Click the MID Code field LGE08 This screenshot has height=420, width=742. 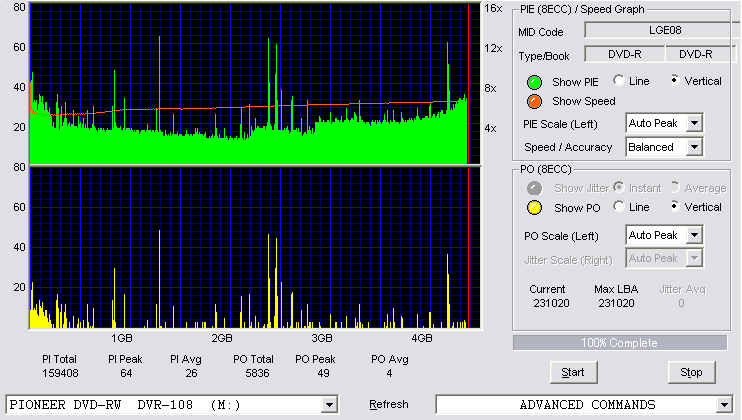coord(663,30)
